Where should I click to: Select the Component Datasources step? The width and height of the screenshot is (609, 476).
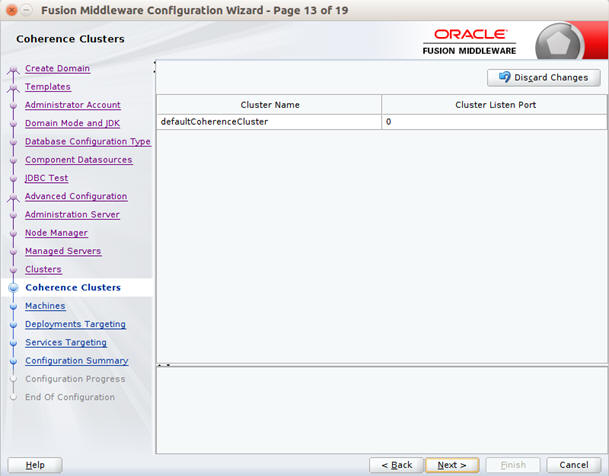78,160
